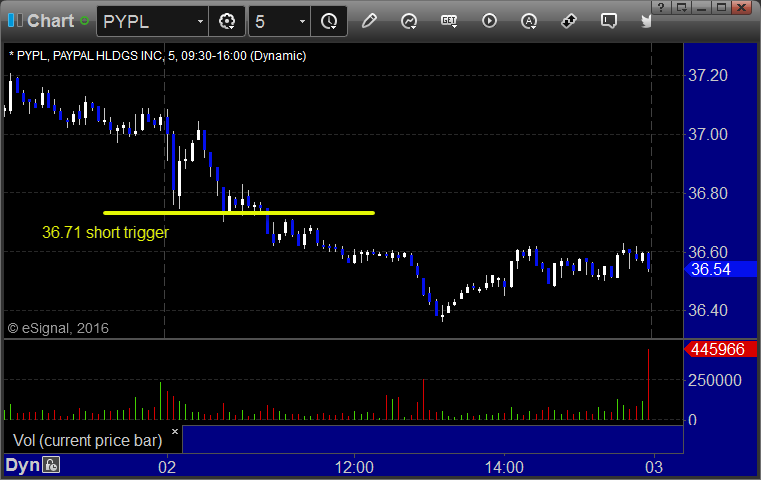Select the pencil drawing tool

[x=369, y=21]
